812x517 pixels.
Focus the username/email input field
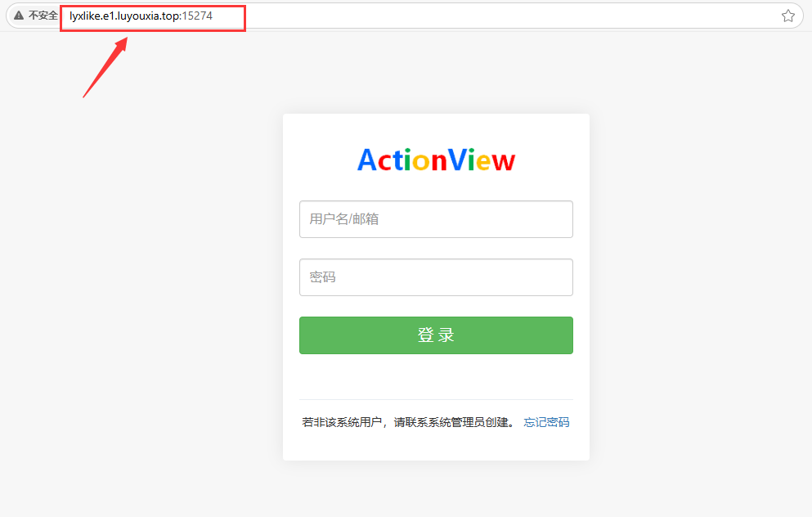(x=436, y=219)
